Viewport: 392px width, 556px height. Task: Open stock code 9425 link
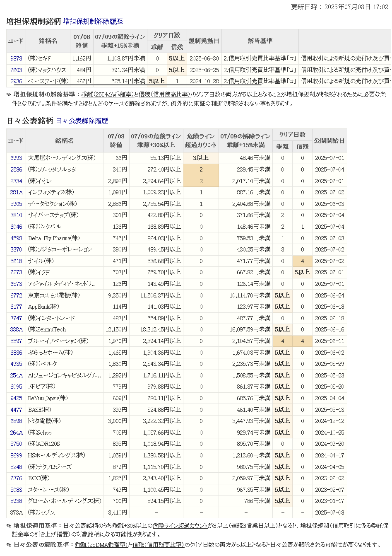click(16, 398)
